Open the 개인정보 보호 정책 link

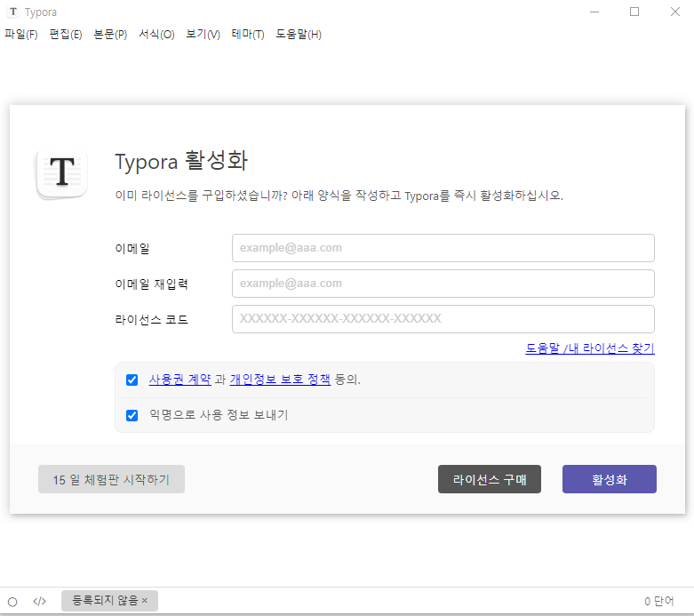coord(280,380)
